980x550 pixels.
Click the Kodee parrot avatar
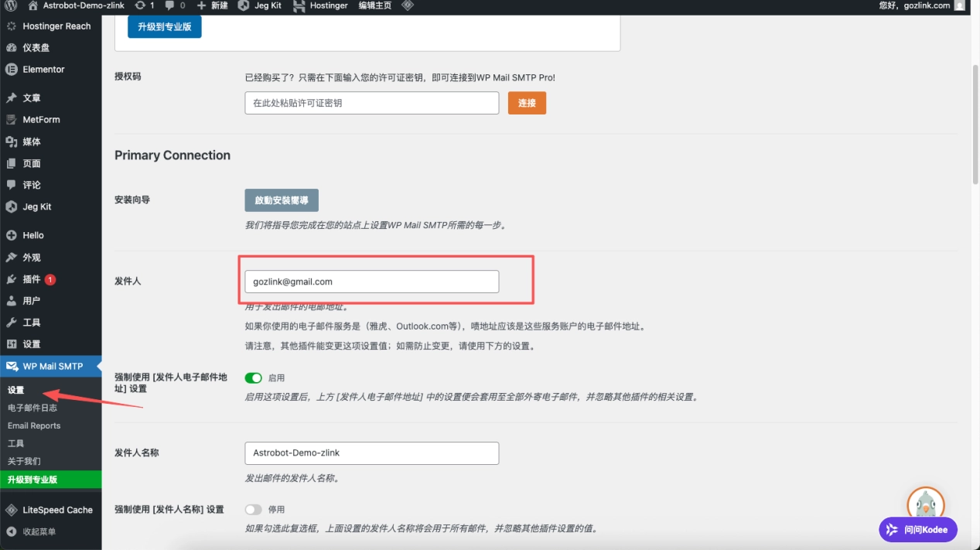pyautogui.click(x=926, y=504)
